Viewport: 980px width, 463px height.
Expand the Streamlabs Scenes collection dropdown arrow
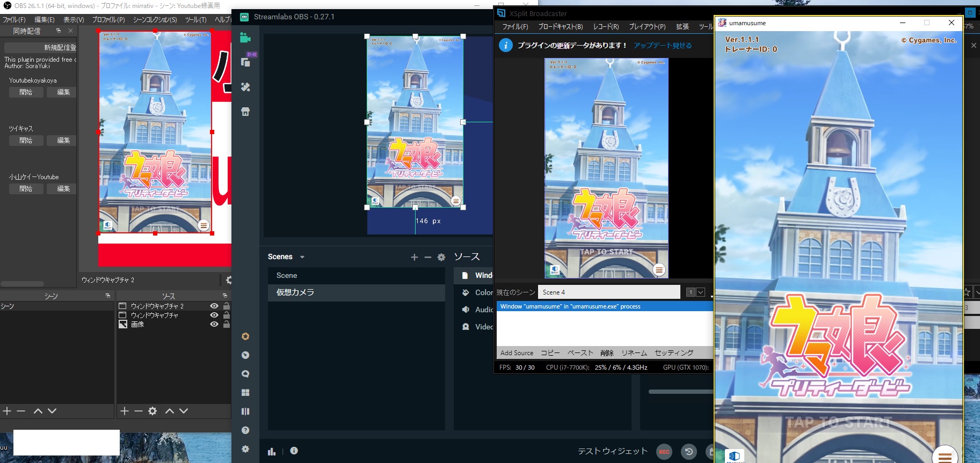click(302, 257)
